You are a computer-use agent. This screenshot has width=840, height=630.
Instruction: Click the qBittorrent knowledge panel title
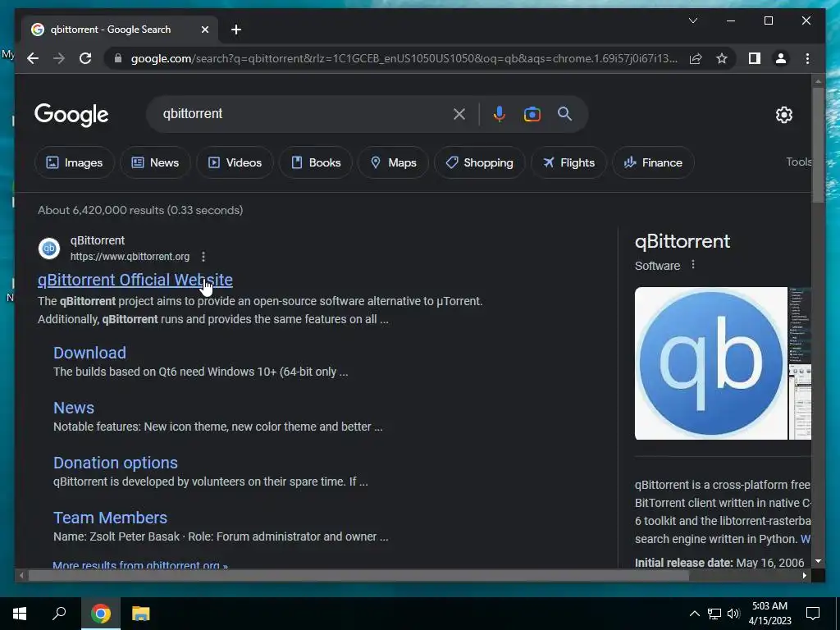tap(682, 241)
